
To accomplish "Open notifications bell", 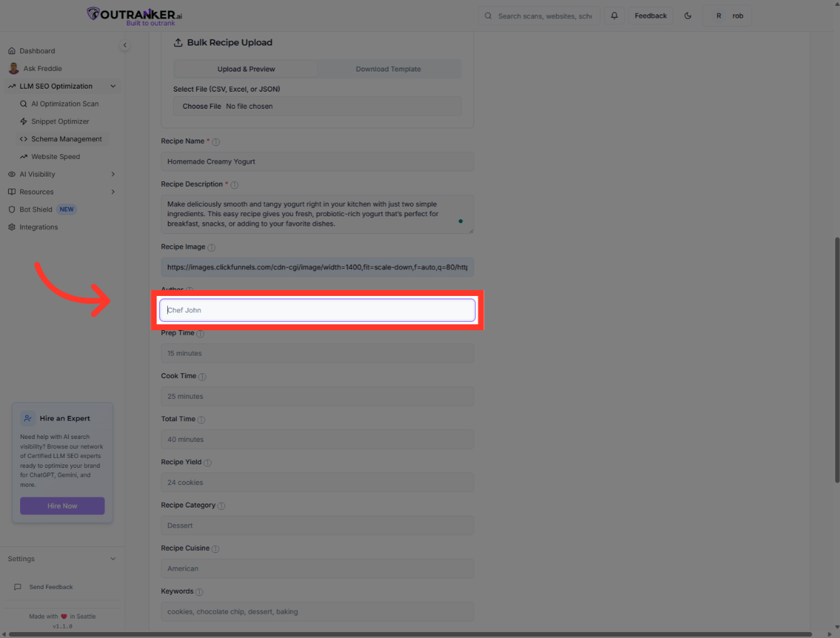I will (x=614, y=16).
